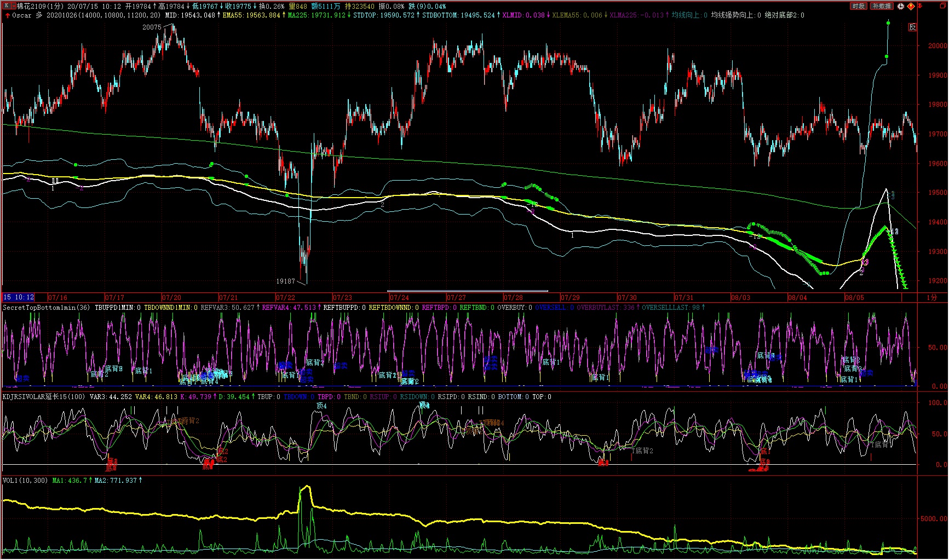The width and height of the screenshot is (949, 560).
Task: Select the 07/30 date marker on timeline
Action: (627, 298)
